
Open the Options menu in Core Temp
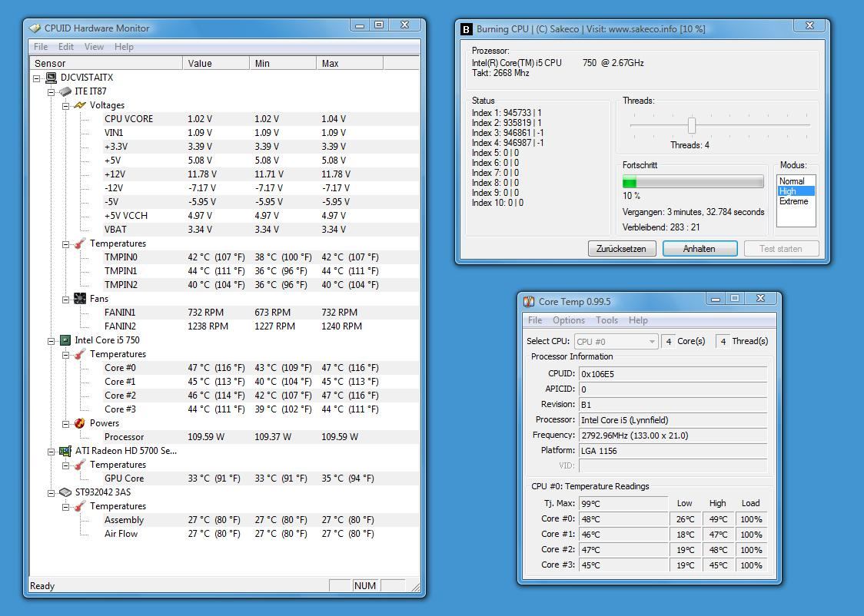pyautogui.click(x=569, y=320)
